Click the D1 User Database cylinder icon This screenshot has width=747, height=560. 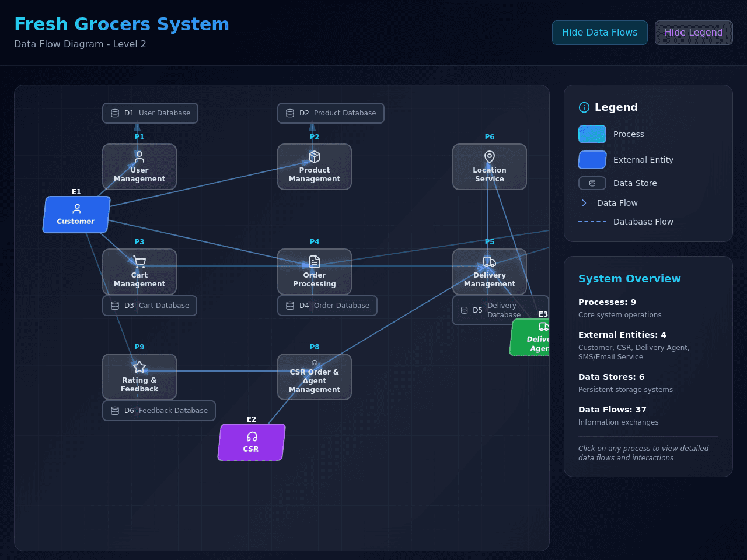(115, 113)
